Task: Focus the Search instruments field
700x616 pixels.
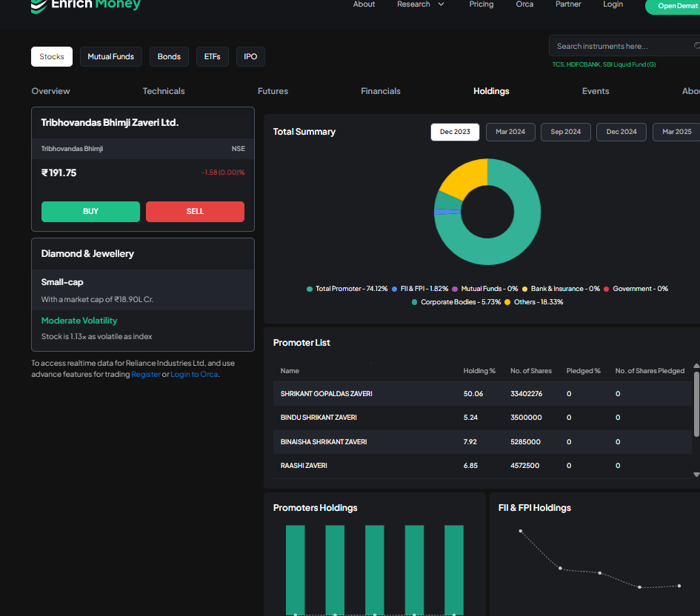Action: (x=624, y=46)
